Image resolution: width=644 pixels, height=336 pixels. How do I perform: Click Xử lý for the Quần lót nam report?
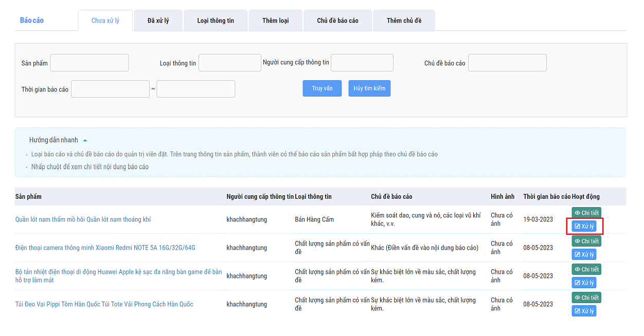point(584,226)
